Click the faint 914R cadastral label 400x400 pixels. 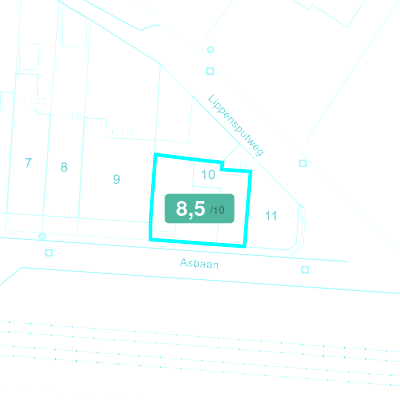[120, 132]
